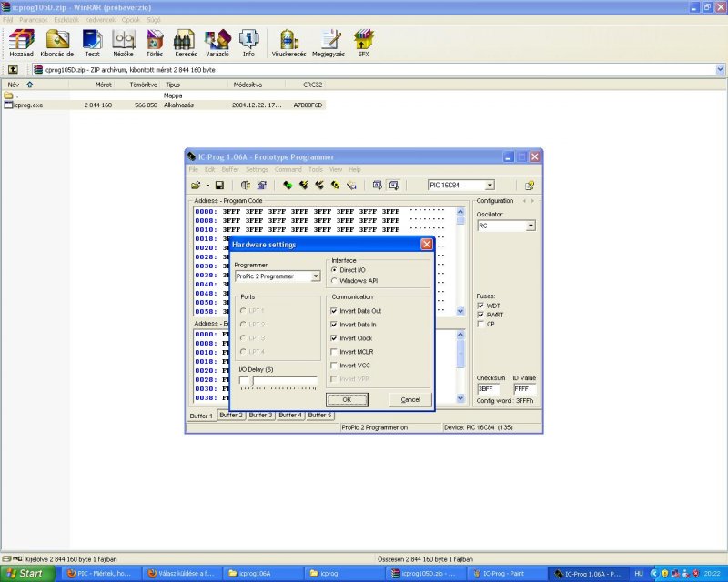Click the Kibontás ide extract icon
This screenshot has height=582, width=728.
[x=57, y=43]
